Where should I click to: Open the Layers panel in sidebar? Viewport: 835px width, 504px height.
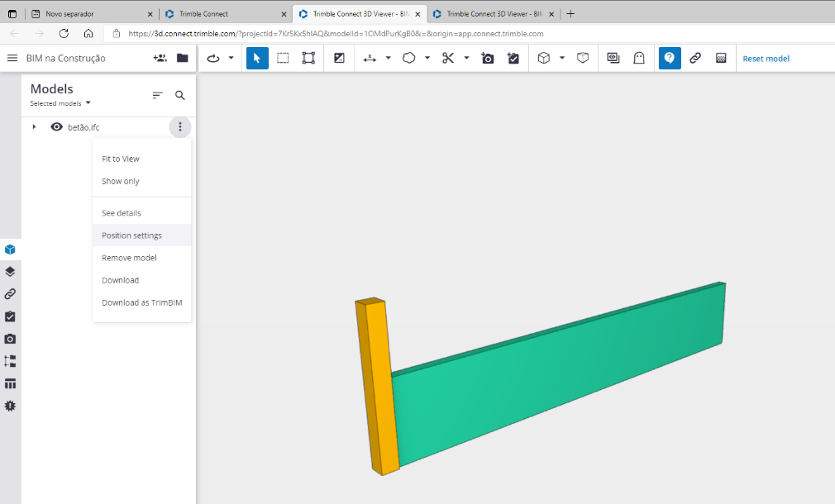10,272
